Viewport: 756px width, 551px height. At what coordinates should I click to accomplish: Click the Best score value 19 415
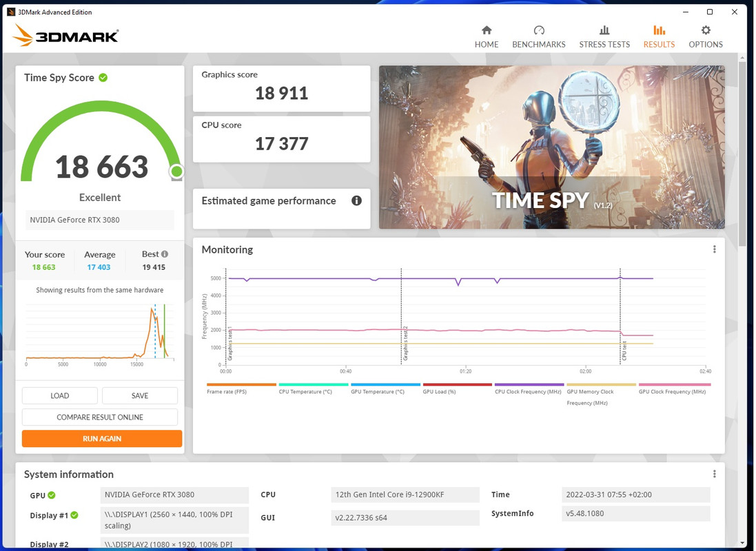point(154,267)
